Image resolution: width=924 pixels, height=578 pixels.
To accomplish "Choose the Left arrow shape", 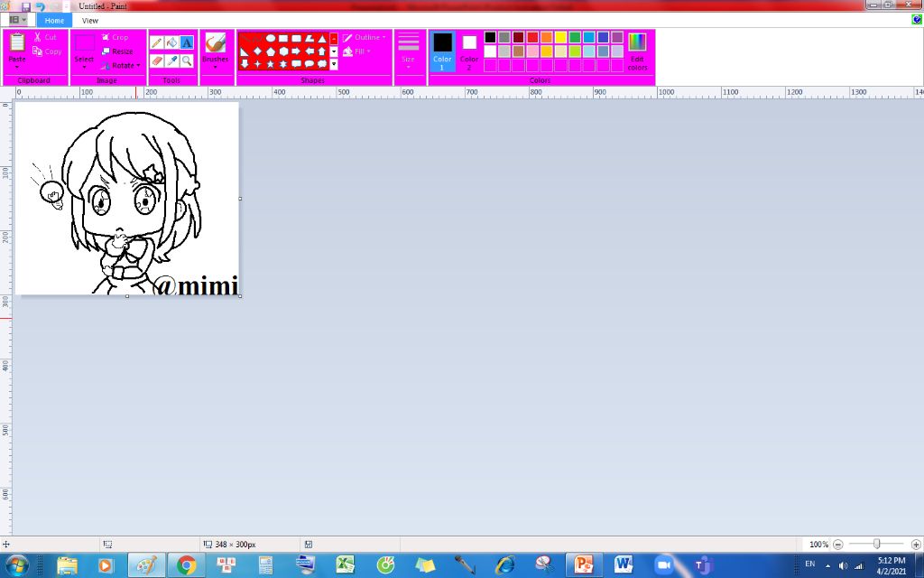I will tap(310, 51).
